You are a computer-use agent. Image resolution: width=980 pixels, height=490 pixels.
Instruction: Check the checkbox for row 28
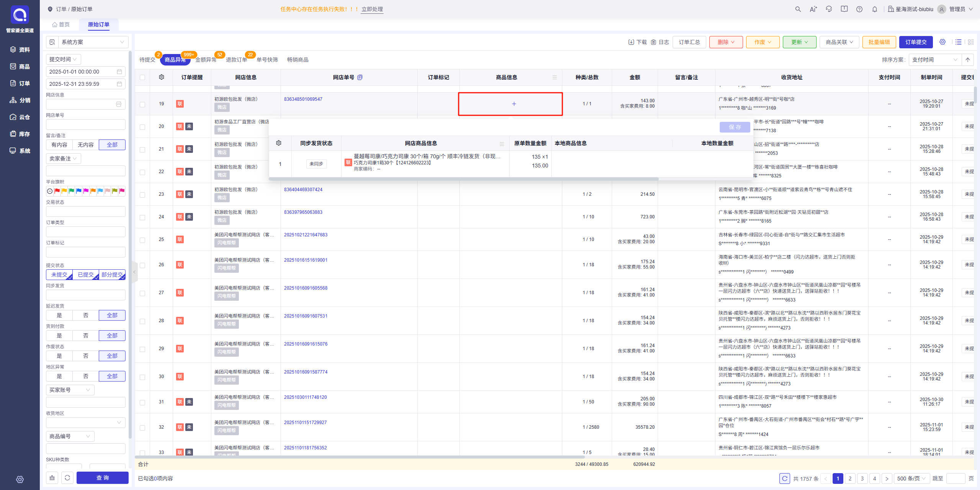point(142,321)
